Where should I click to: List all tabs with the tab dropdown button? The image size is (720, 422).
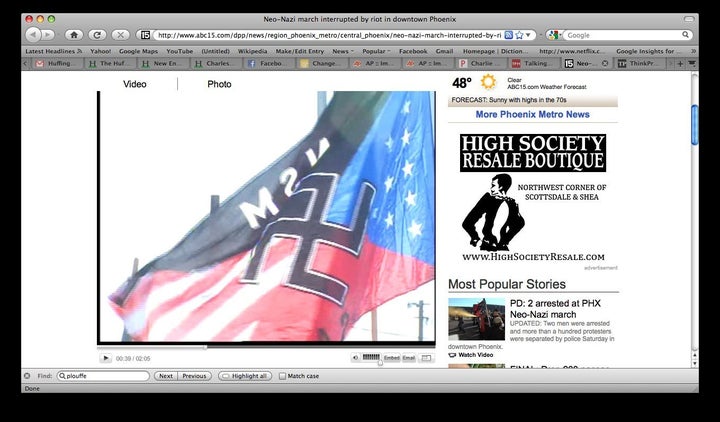click(x=692, y=64)
